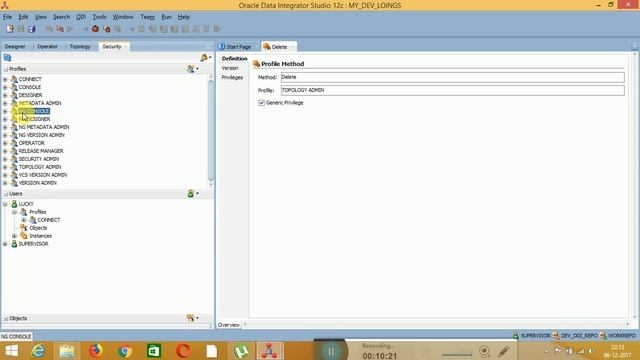Click the Profiles tree vertical scrollbar
Viewport: 640px width, 360px height.
tap(211, 130)
